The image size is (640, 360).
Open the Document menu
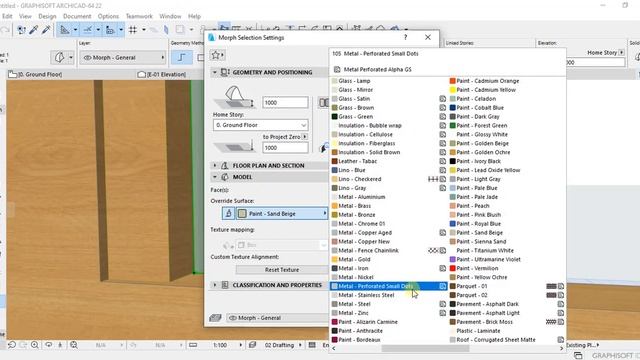coord(77,16)
